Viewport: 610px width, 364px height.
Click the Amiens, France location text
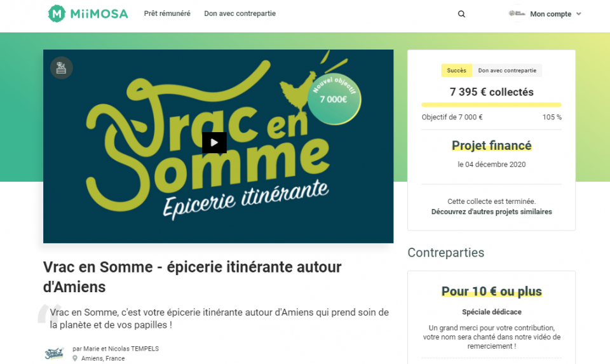coord(103,358)
